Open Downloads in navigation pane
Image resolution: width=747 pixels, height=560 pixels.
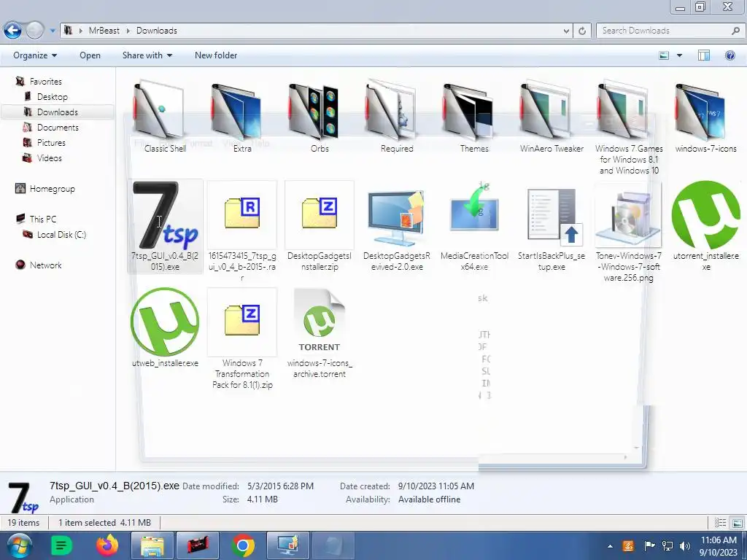[57, 112]
